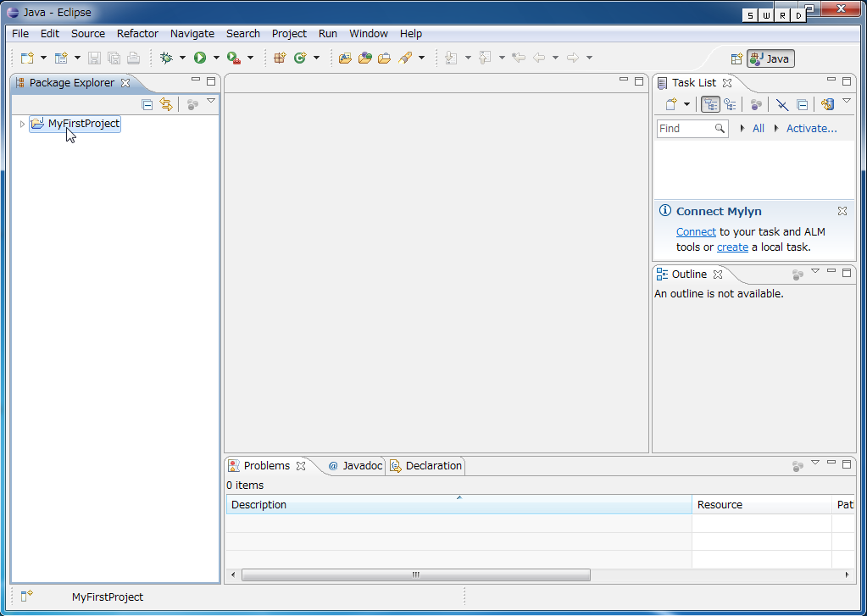867x616 pixels.
Task: Click the New Java Package icon
Action: click(281, 58)
